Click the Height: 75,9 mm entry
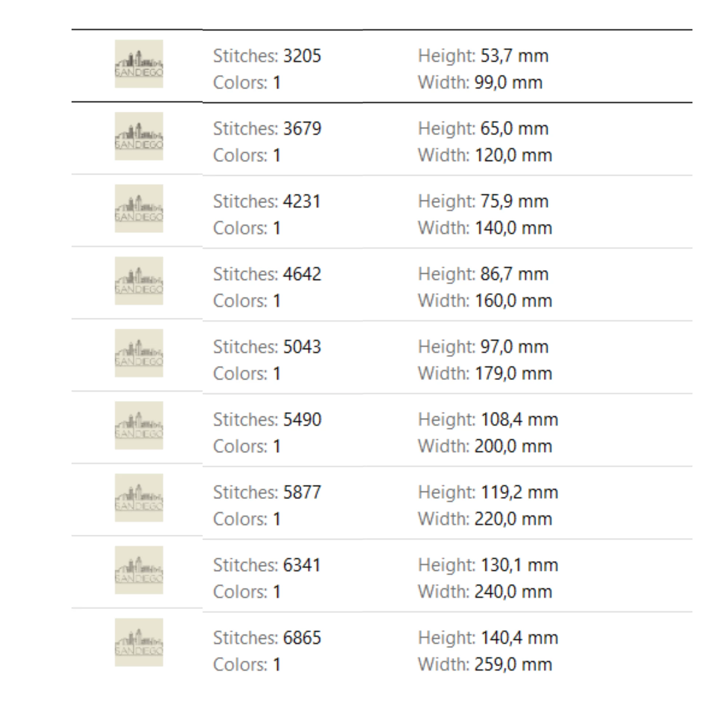This screenshot has height=728, width=728. click(x=483, y=201)
